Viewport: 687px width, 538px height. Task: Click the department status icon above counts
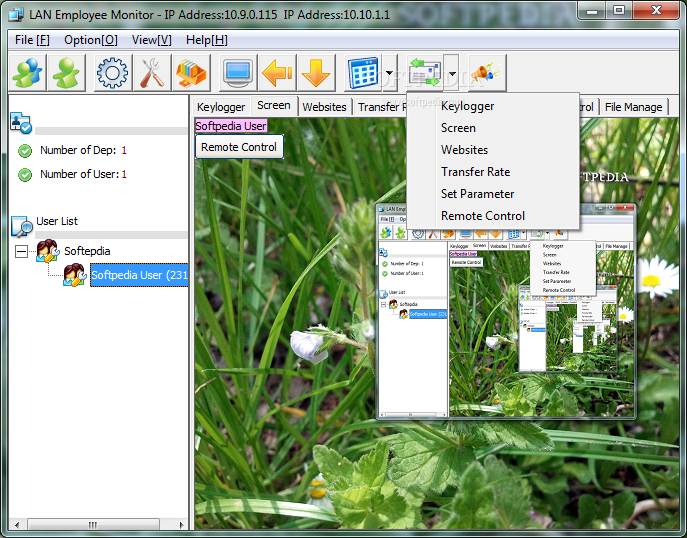[21, 124]
